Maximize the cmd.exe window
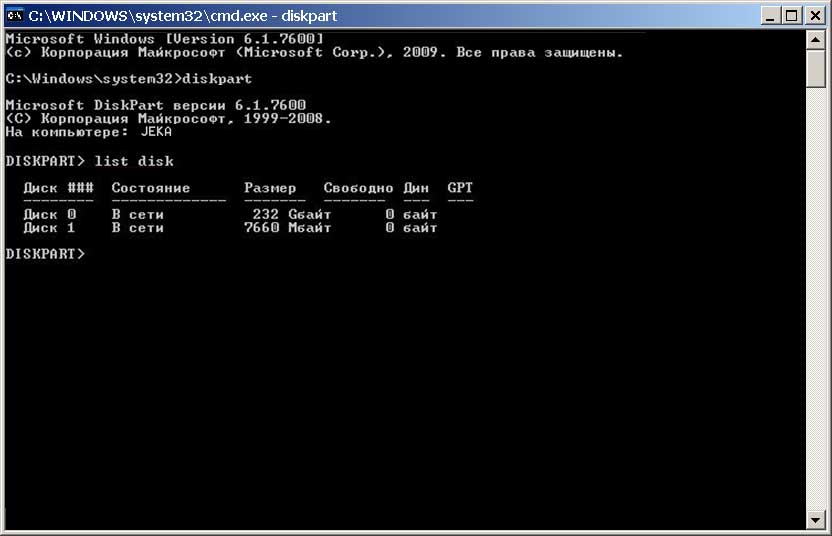Image resolution: width=832 pixels, height=536 pixels. (792, 15)
